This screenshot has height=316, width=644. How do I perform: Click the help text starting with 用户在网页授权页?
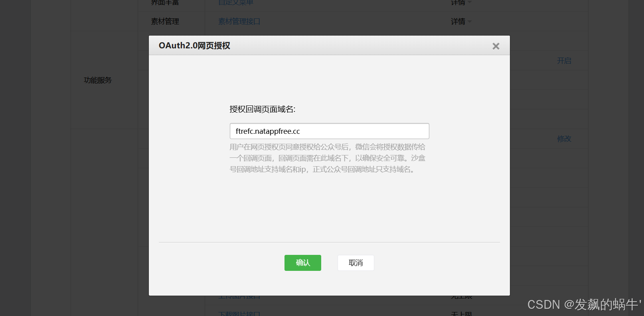tap(327, 158)
